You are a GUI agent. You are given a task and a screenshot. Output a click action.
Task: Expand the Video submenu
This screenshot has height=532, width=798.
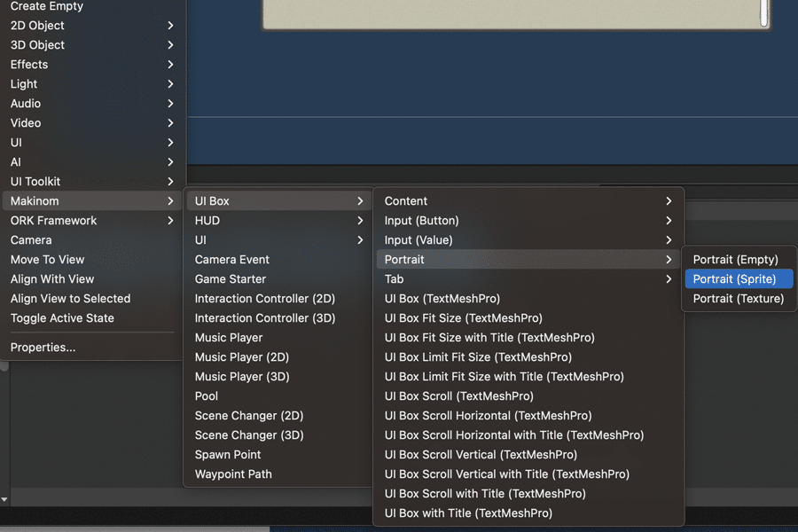91,123
